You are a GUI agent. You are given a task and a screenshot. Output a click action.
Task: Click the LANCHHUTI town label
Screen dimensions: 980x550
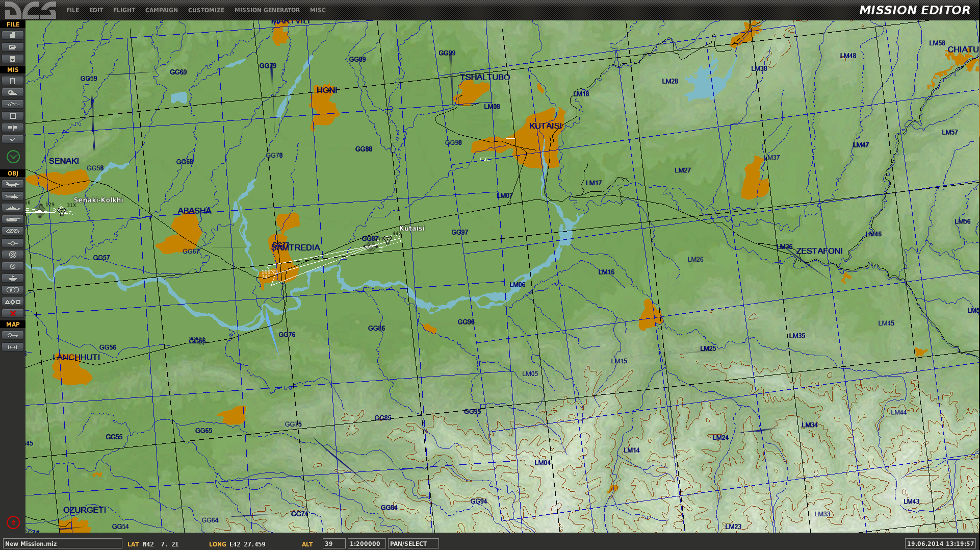76,358
